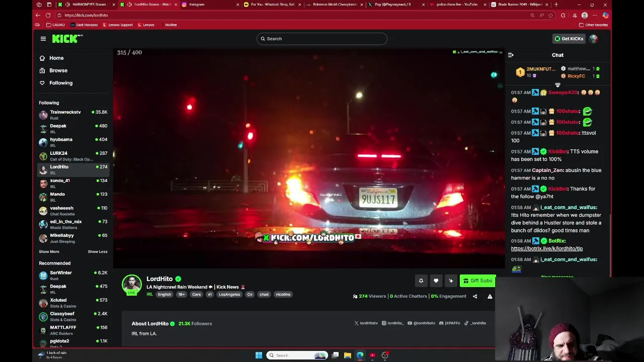This screenshot has width=644, height=362.
Task: Open a new browser tab
Action: (x=556, y=5)
